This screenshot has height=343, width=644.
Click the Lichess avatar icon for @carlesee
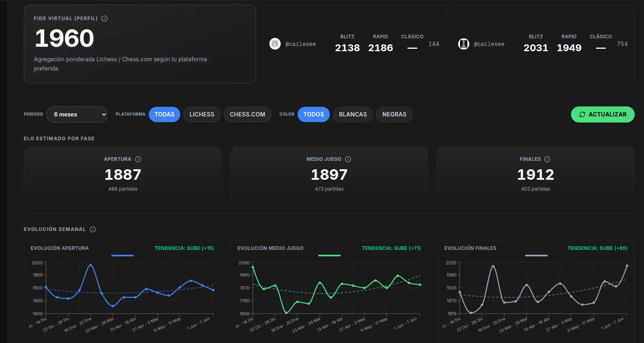pyautogui.click(x=275, y=44)
